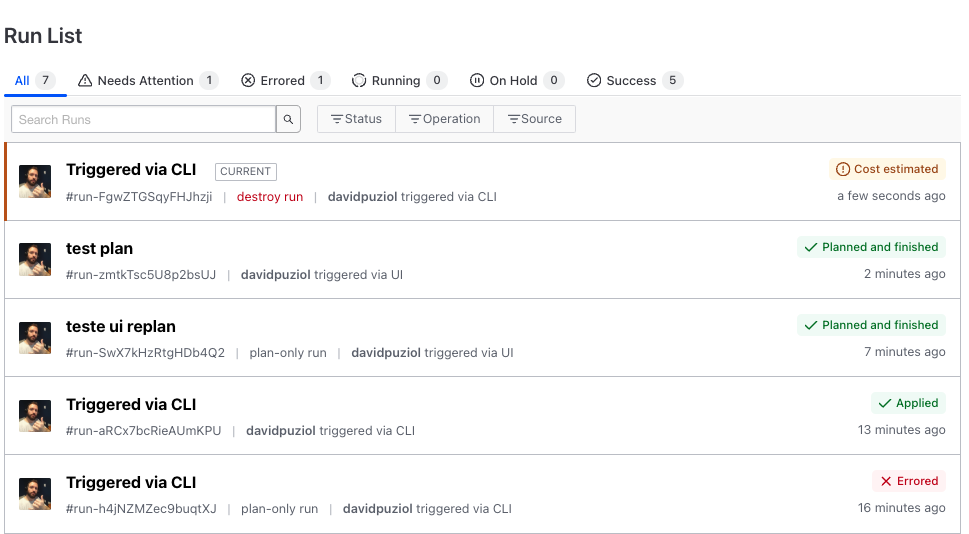Click the search magnifier icon button
This screenshot has height=534, width=969.
288,120
